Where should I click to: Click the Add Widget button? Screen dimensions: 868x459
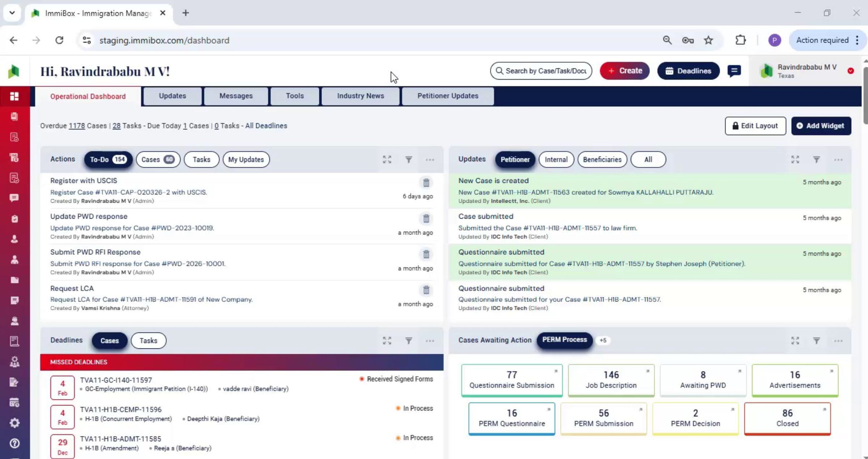821,126
